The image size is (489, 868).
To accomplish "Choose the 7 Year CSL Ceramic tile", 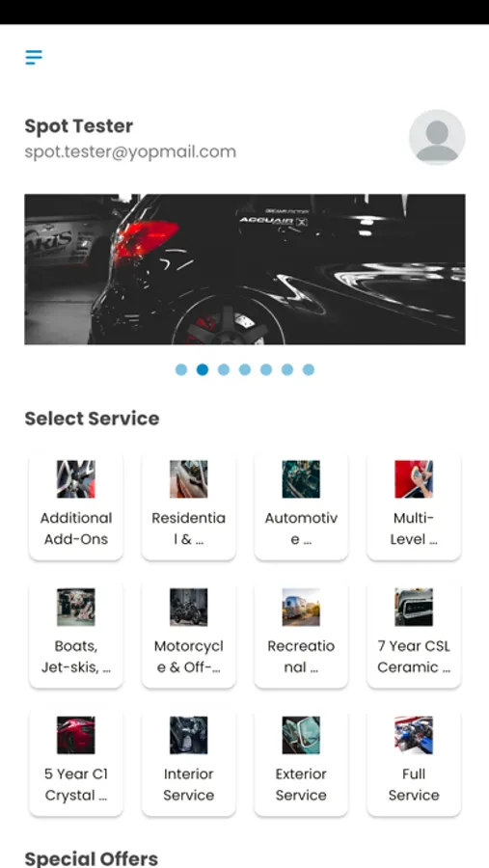I will point(414,635).
